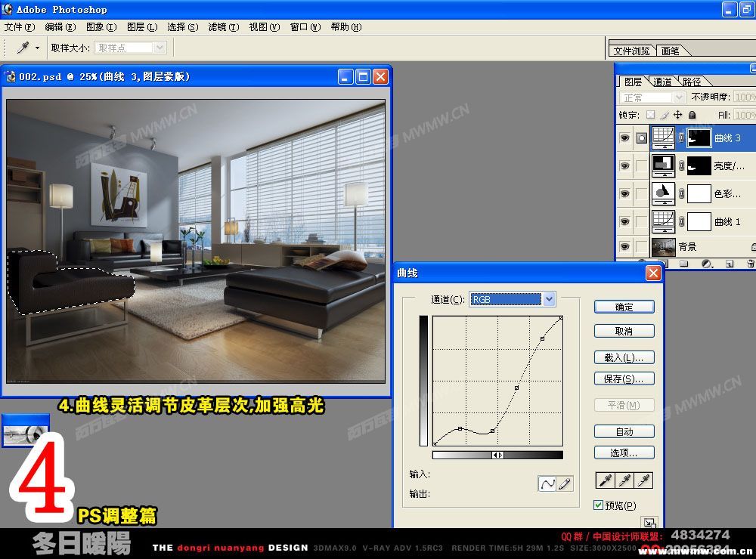Click the mask link icon on 曲线 1
Screen dimensions: 756x559
[681, 221]
